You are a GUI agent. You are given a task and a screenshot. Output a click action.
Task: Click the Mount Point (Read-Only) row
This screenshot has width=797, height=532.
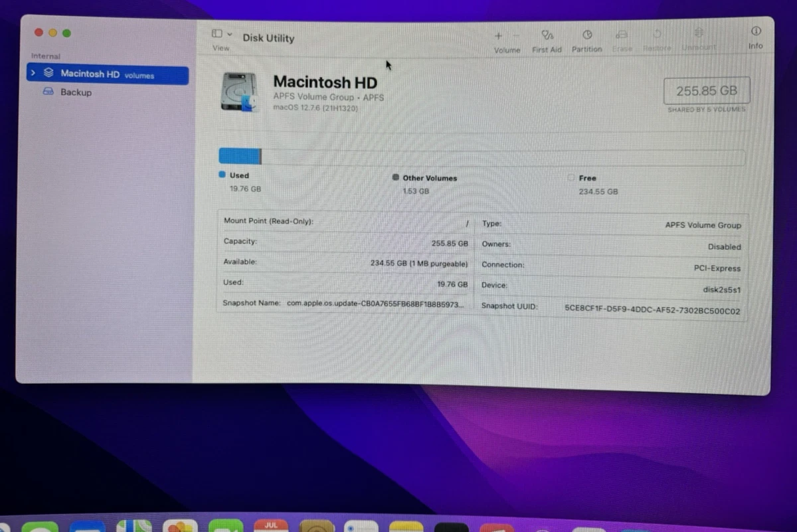coord(346,222)
